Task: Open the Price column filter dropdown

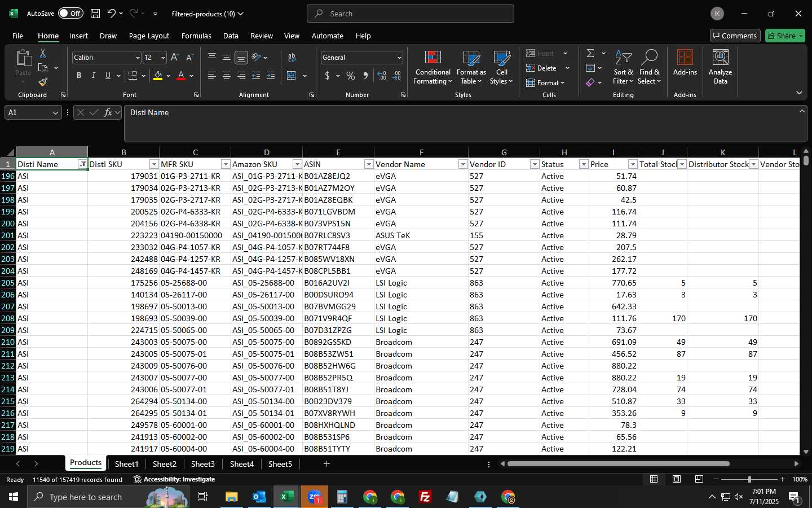Action: click(633, 164)
